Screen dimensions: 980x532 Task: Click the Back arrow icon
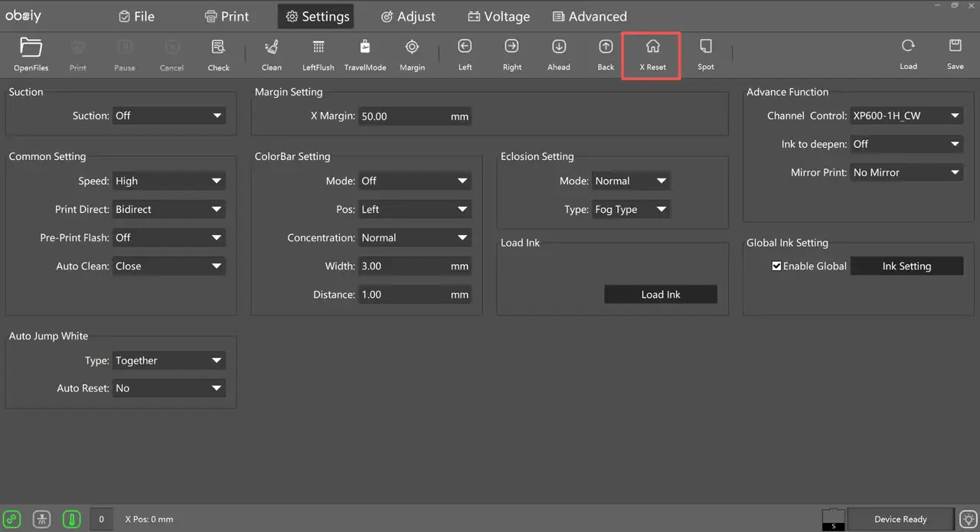[606, 47]
